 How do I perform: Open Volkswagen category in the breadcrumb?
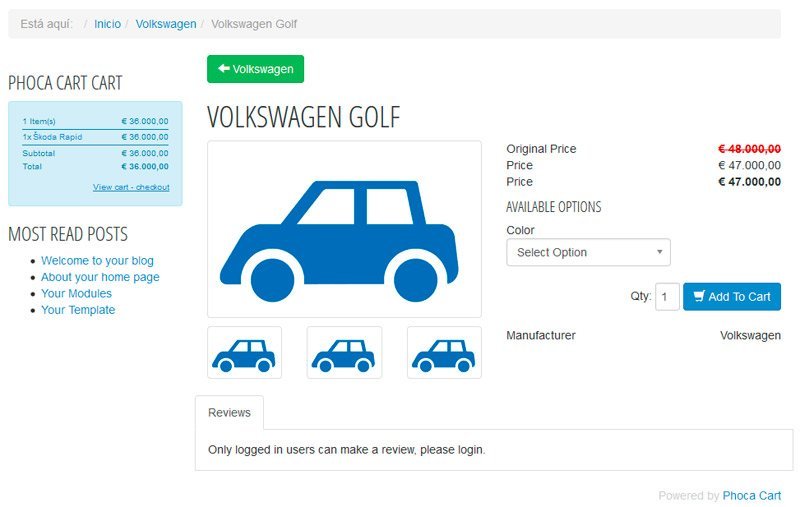click(x=166, y=24)
